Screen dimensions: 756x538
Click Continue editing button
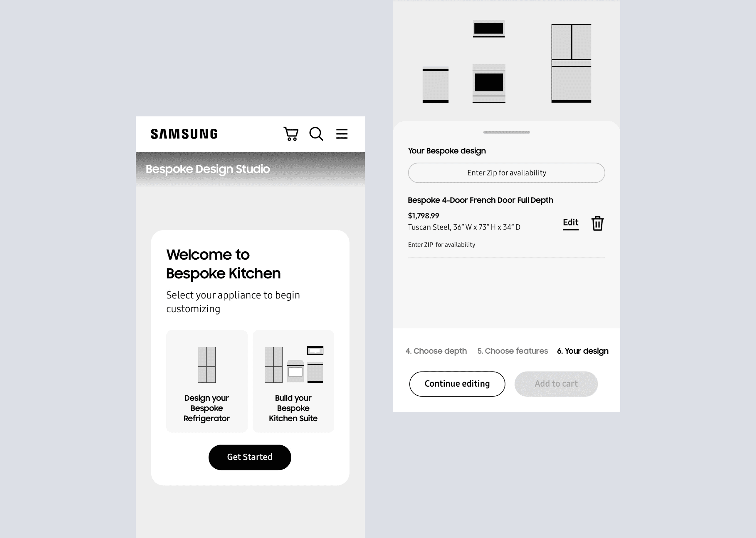tap(457, 384)
